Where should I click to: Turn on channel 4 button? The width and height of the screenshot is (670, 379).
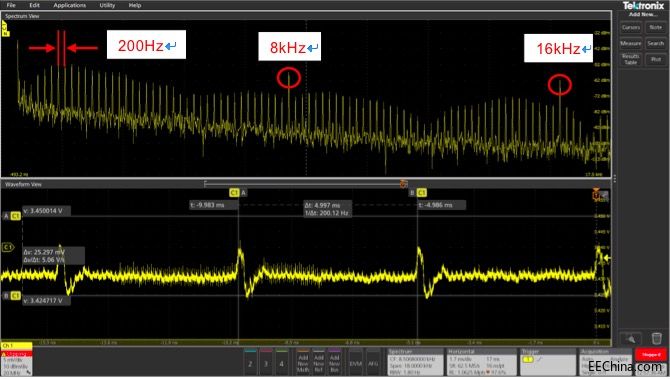click(x=281, y=363)
